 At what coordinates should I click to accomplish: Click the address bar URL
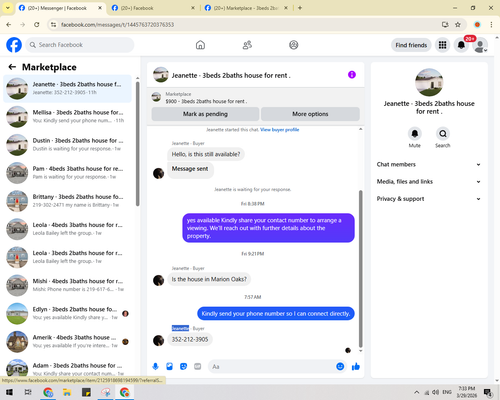(118, 25)
